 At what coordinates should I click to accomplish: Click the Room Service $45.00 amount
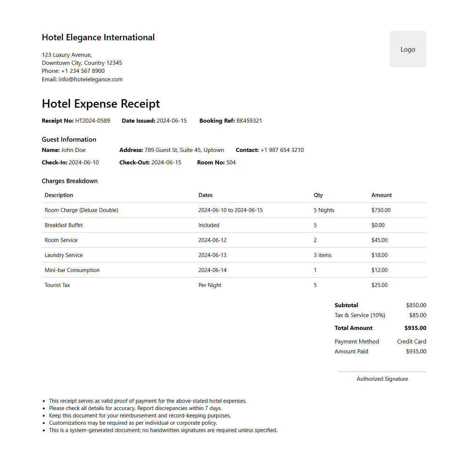(x=379, y=240)
